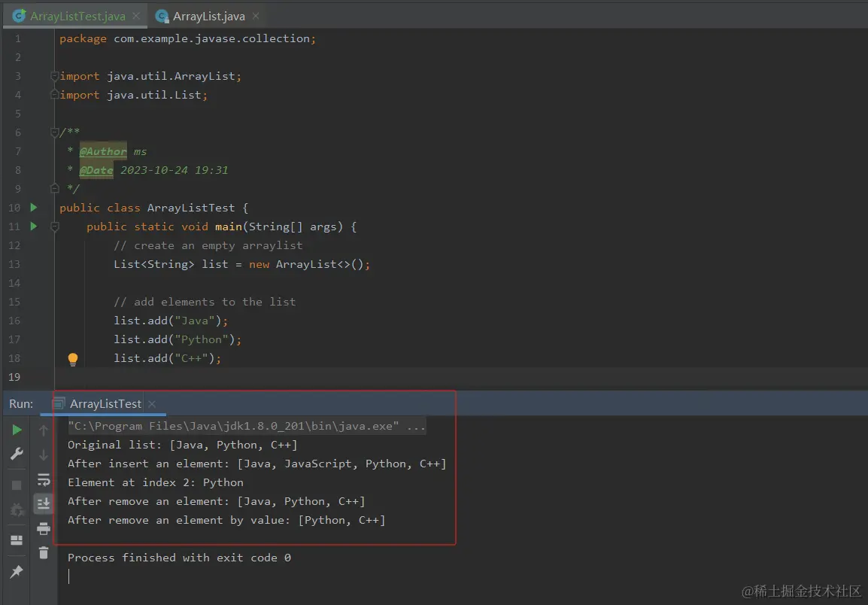Click the @Author tag in Javadoc
The image size is (868, 605).
pyautogui.click(x=103, y=151)
